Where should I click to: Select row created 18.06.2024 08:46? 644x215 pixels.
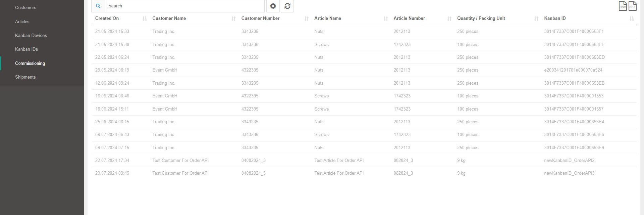364,96
